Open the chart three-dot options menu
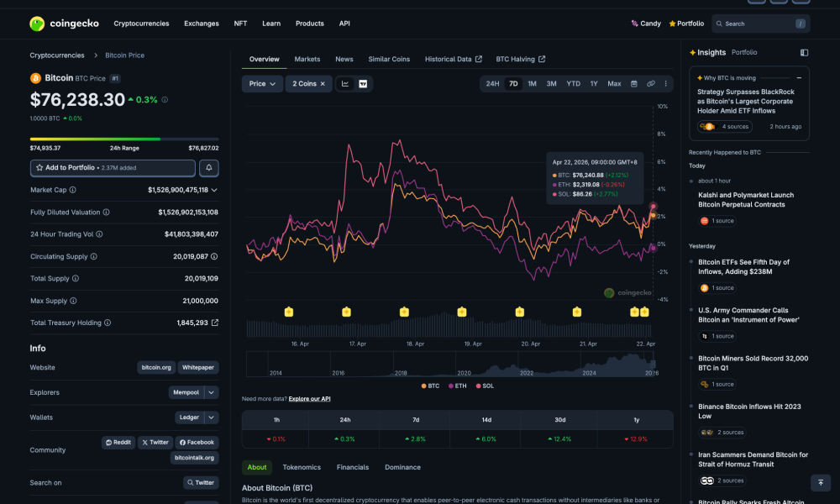The image size is (840, 504). 666,83
